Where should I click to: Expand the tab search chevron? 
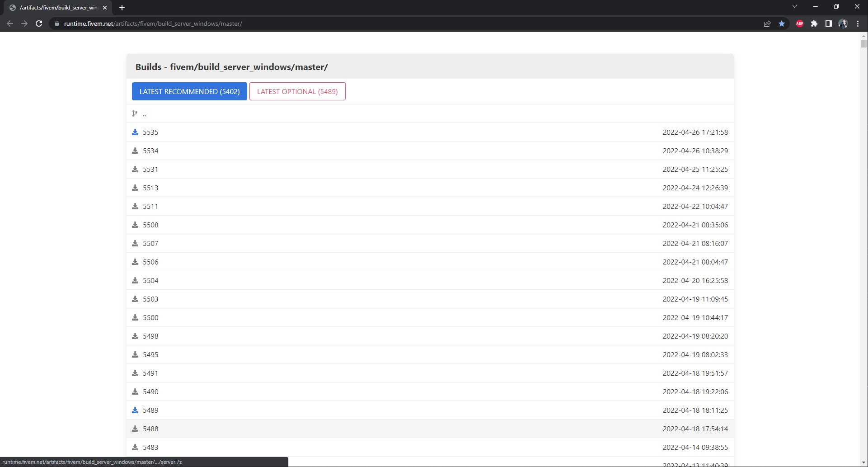[x=794, y=7]
